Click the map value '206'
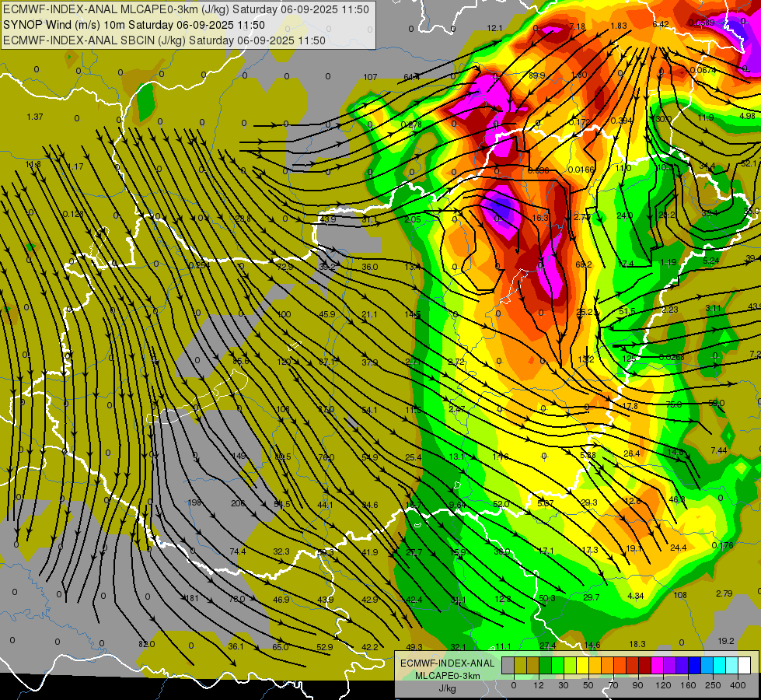This screenshot has height=700, width=761. 238,503
